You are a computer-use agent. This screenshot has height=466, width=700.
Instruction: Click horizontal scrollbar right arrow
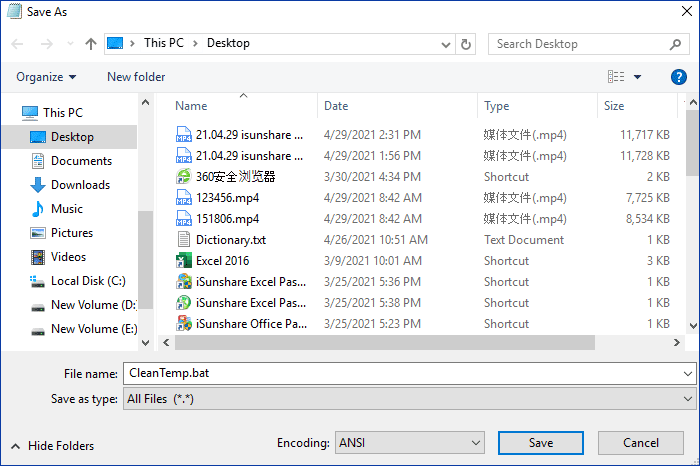(677, 342)
